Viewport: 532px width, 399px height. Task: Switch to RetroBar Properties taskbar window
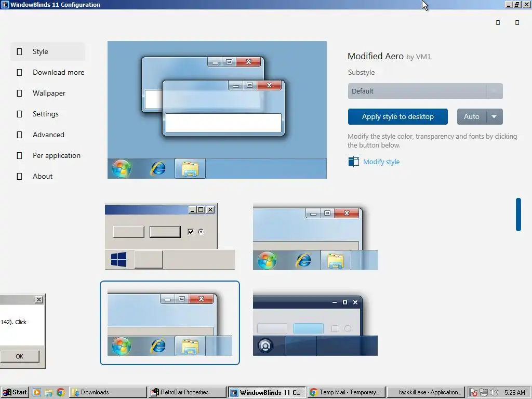187,392
